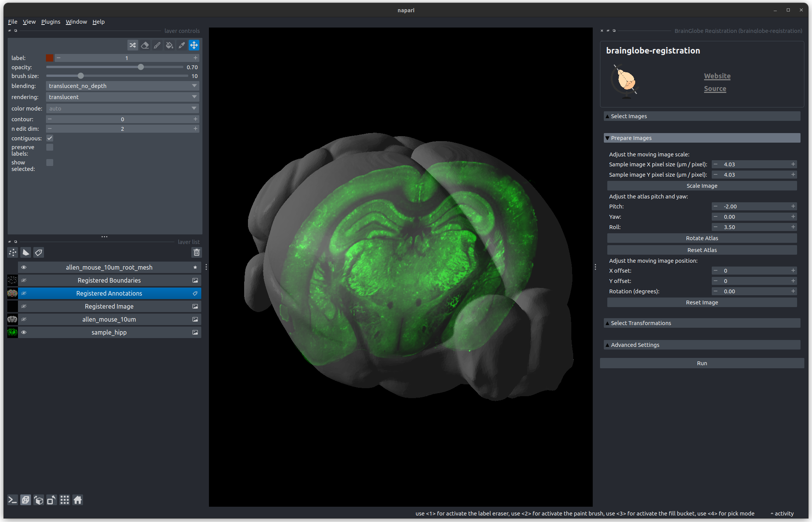The width and height of the screenshot is (812, 522).
Task: Click the Rotate Atlas button
Action: (701, 238)
